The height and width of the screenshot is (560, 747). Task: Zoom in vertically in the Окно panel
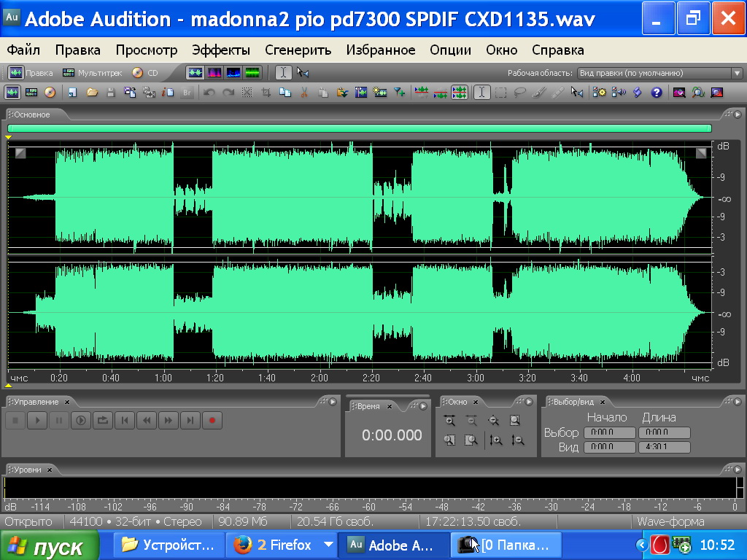point(496,440)
